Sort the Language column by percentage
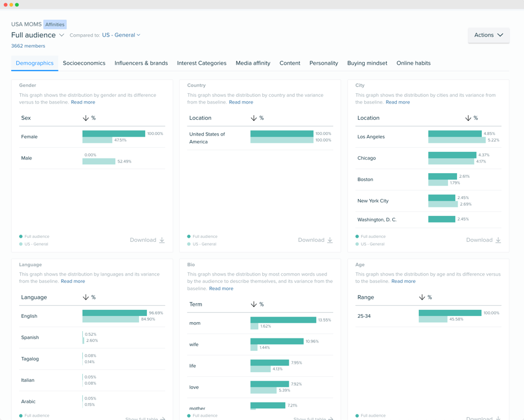Viewport: 524px width, 420px height. pyautogui.click(x=89, y=297)
